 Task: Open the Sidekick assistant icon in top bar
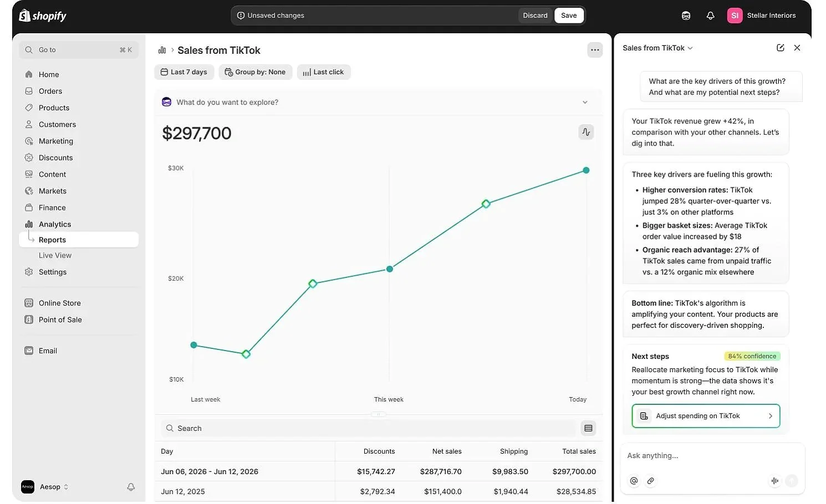coord(686,16)
